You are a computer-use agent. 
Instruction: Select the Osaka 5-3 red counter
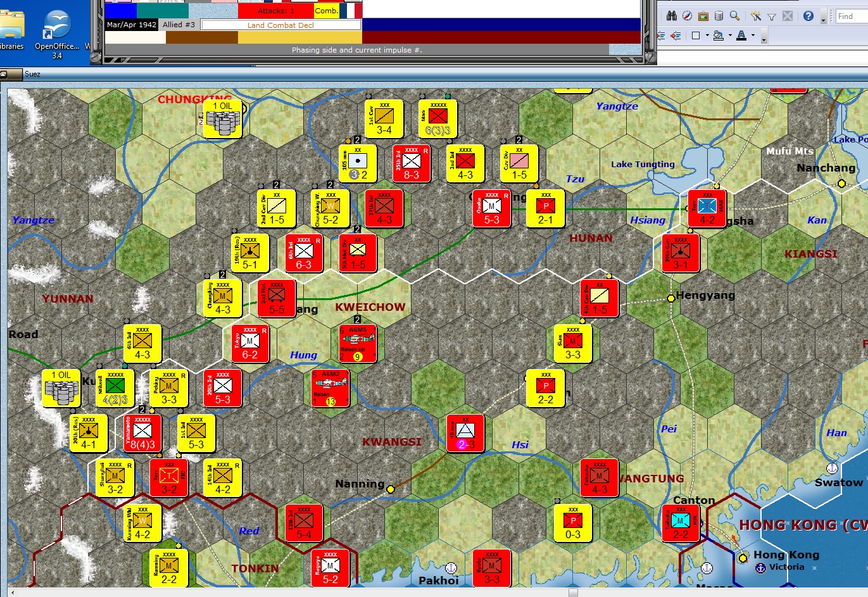pyautogui.click(x=492, y=208)
